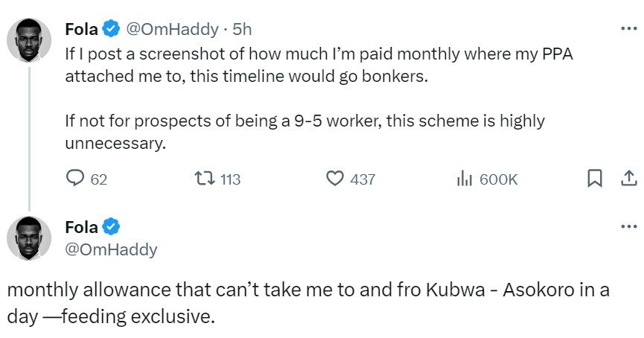Click the Fola display name in the lower tweet
The image size is (644, 338).
81,227
